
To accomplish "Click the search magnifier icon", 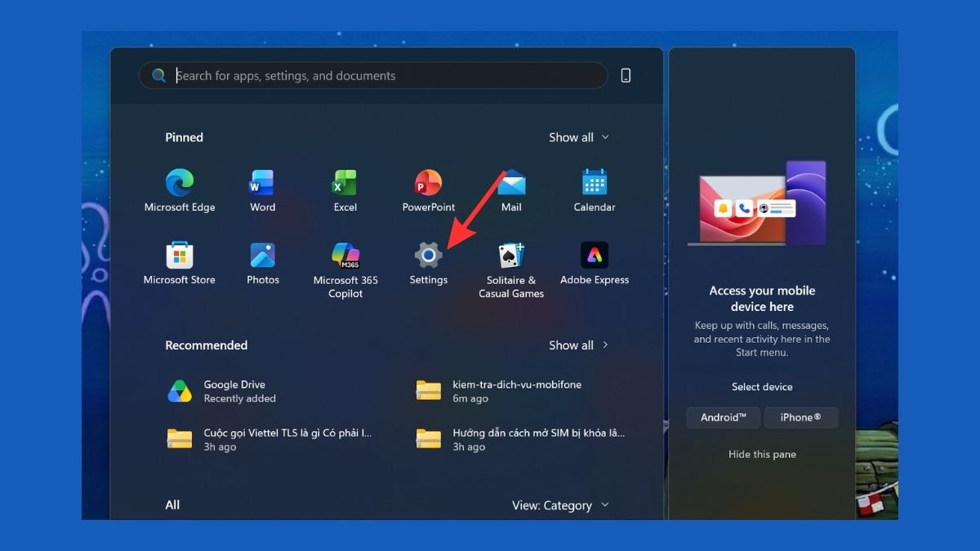I will (x=158, y=75).
